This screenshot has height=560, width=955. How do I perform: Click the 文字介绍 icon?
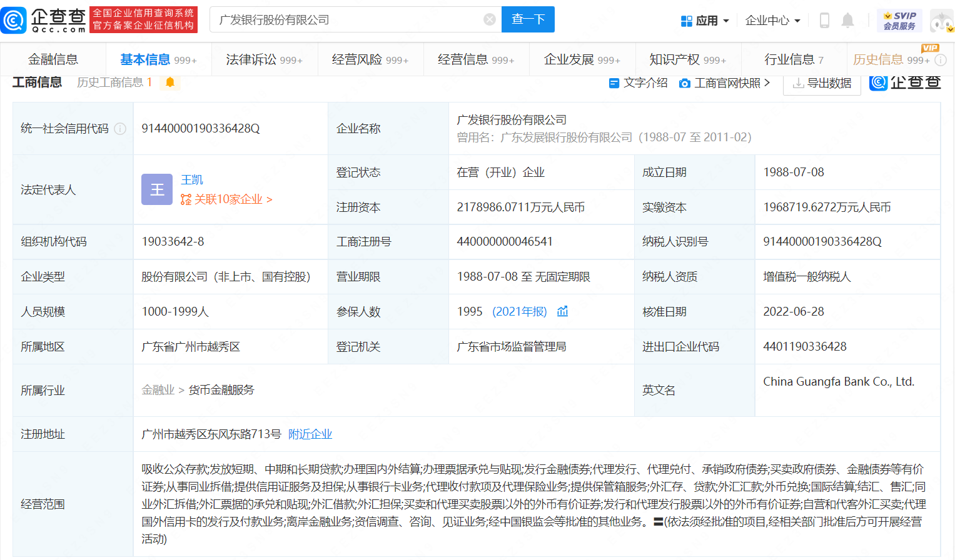[615, 82]
